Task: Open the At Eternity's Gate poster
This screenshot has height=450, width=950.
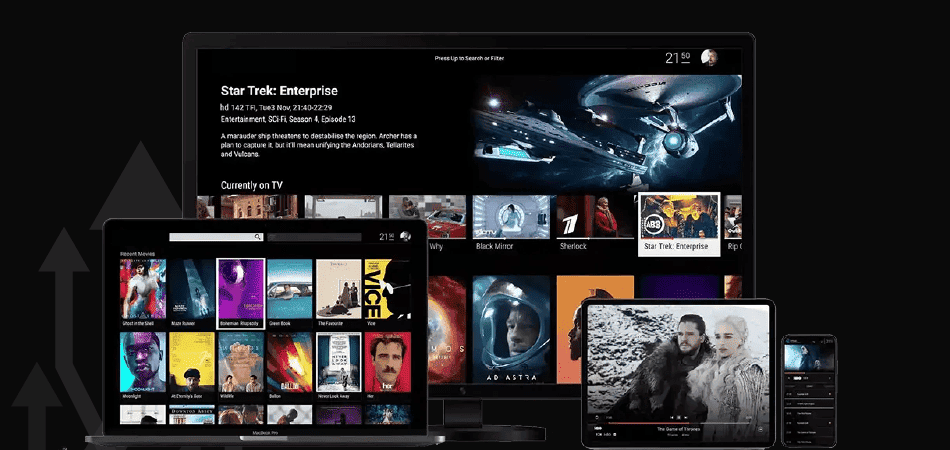Action: (x=191, y=362)
